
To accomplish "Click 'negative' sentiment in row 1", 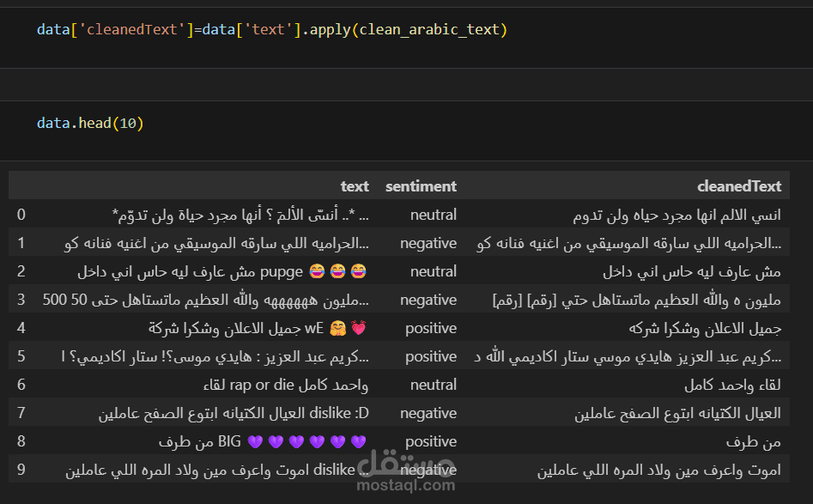I will click(428, 243).
